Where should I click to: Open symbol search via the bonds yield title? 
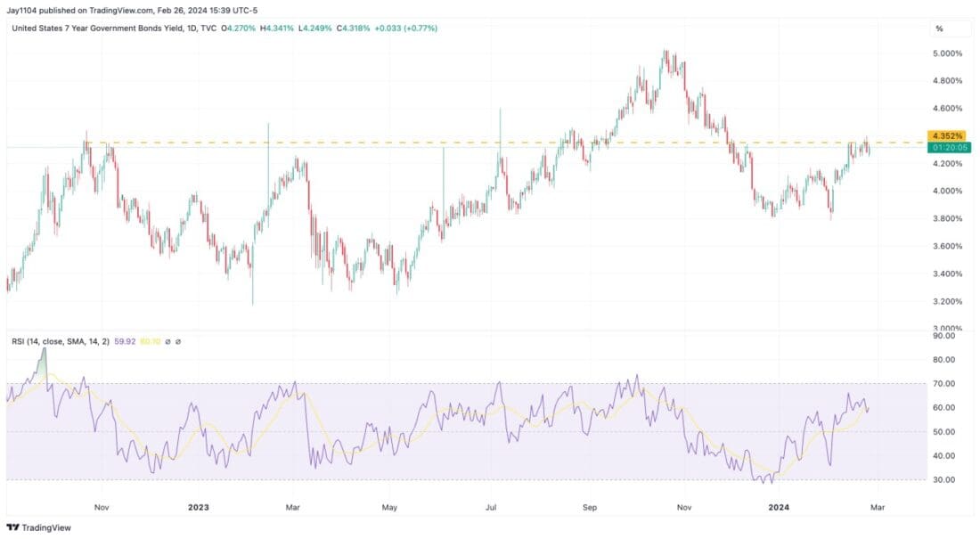pyautogui.click(x=98, y=28)
